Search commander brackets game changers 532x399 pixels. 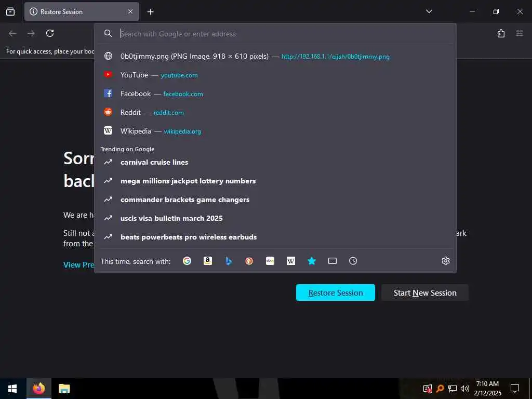[x=275, y=199]
